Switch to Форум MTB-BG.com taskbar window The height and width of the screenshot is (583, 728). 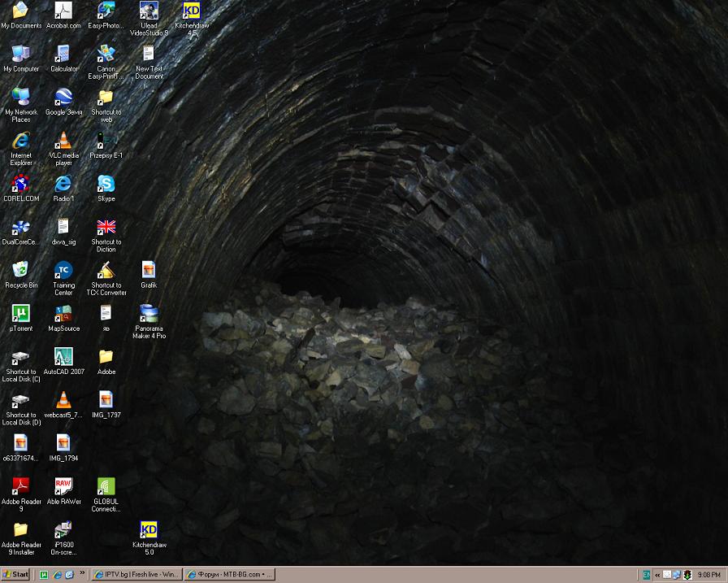click(x=230, y=575)
